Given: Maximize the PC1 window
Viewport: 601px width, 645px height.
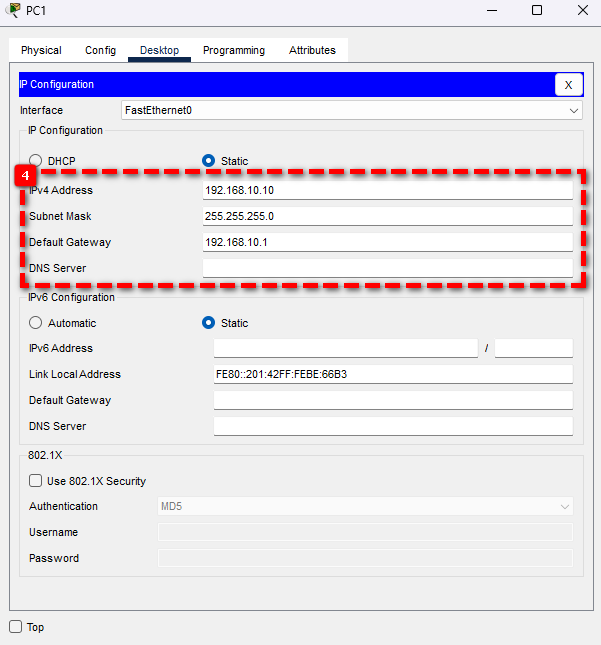Looking at the screenshot, I should [537, 10].
